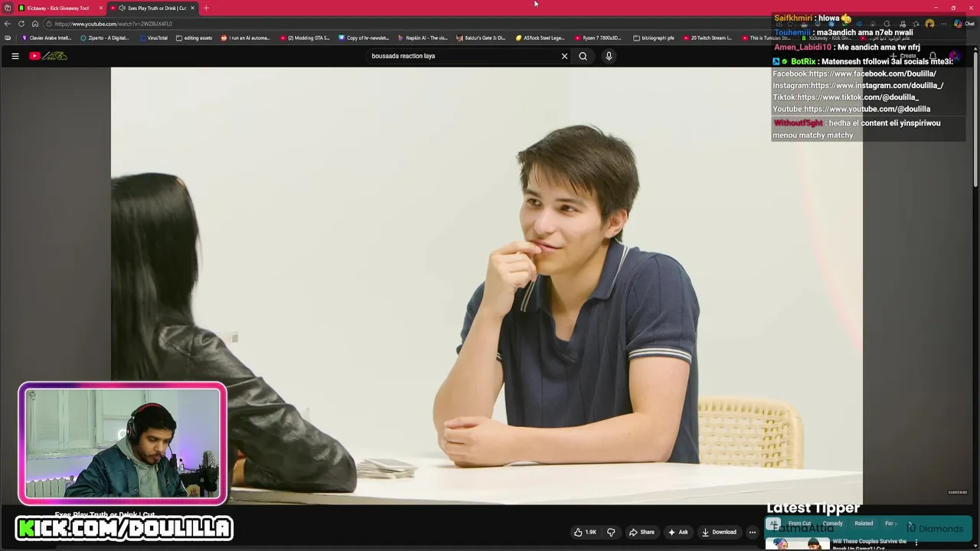Open more actions ellipsis under video

(x=752, y=532)
